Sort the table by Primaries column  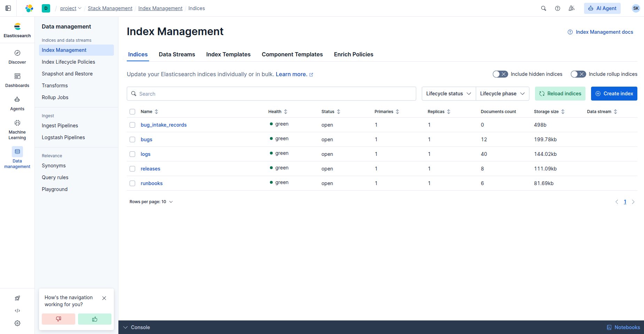387,112
